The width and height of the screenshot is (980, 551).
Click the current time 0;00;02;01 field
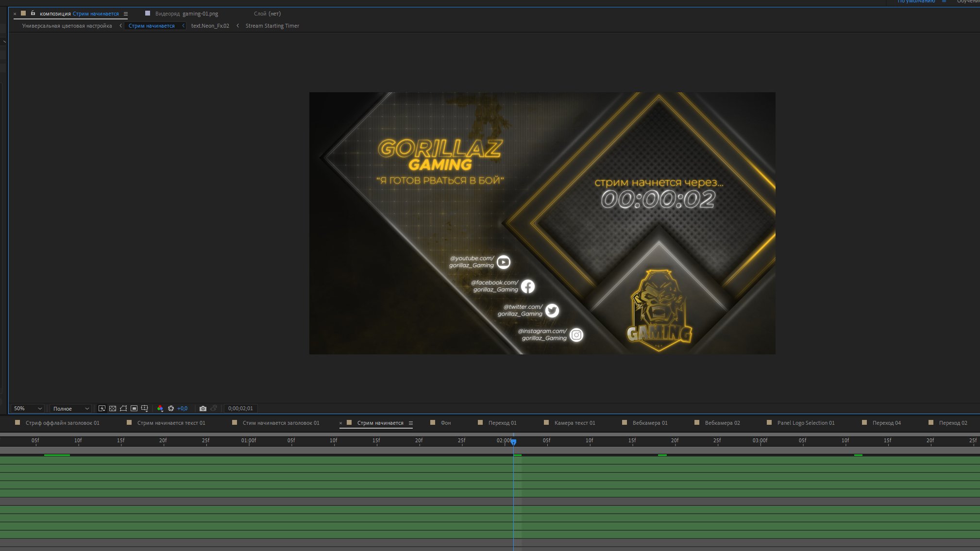(240, 409)
